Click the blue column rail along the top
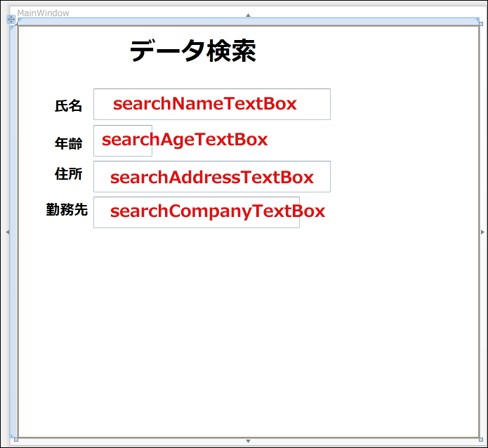The height and width of the screenshot is (448, 488). 248,22
